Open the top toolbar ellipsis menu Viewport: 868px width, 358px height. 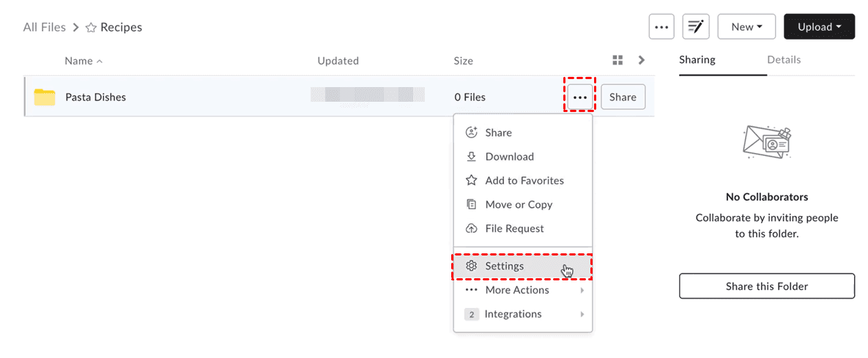coord(661,27)
